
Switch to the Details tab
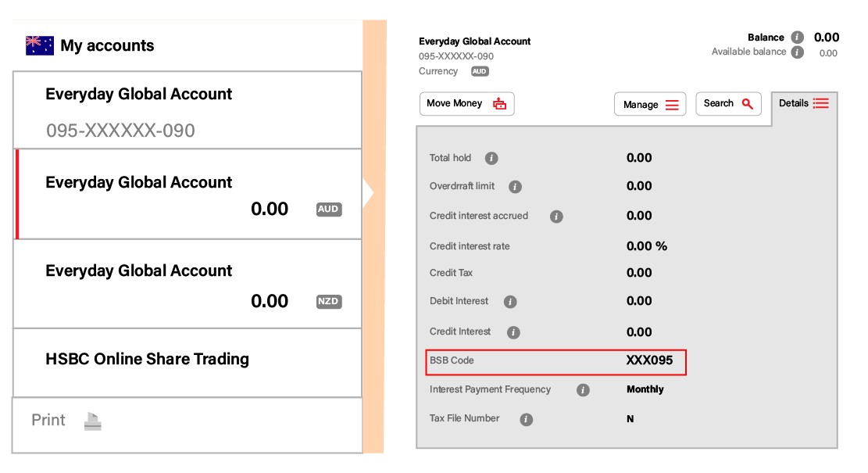point(805,102)
